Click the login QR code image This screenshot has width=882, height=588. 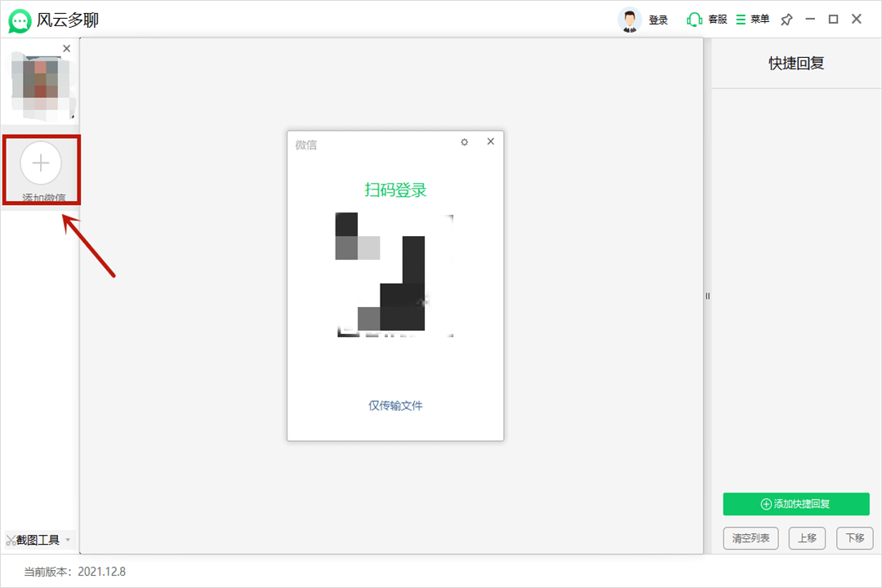(x=395, y=274)
